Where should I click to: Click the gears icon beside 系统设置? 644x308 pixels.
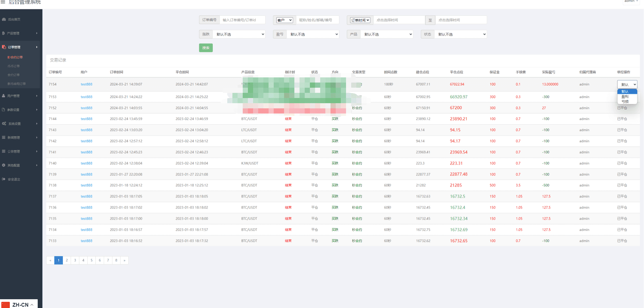click(x=4, y=124)
